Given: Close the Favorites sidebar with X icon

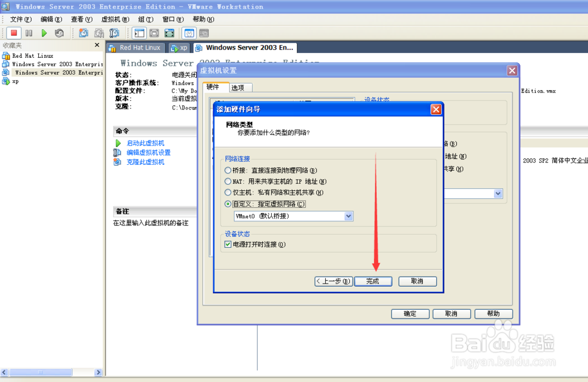Looking at the screenshot, I should [x=97, y=45].
